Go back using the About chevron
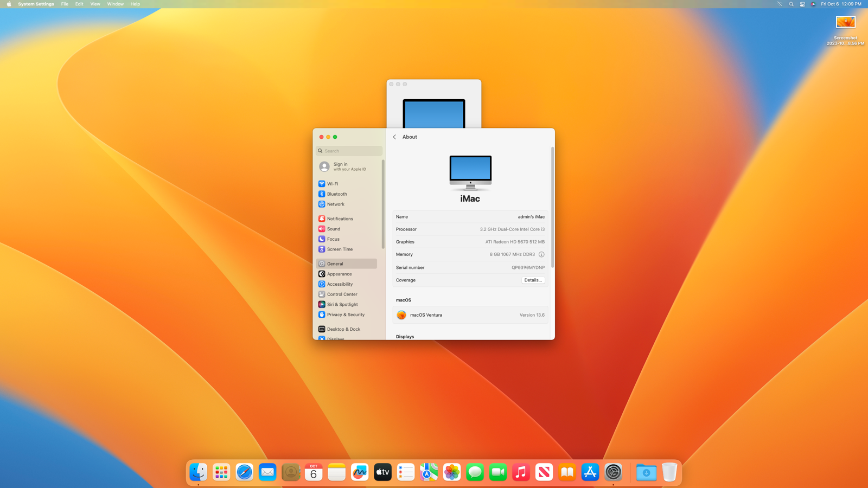The image size is (868, 488). [x=394, y=137]
